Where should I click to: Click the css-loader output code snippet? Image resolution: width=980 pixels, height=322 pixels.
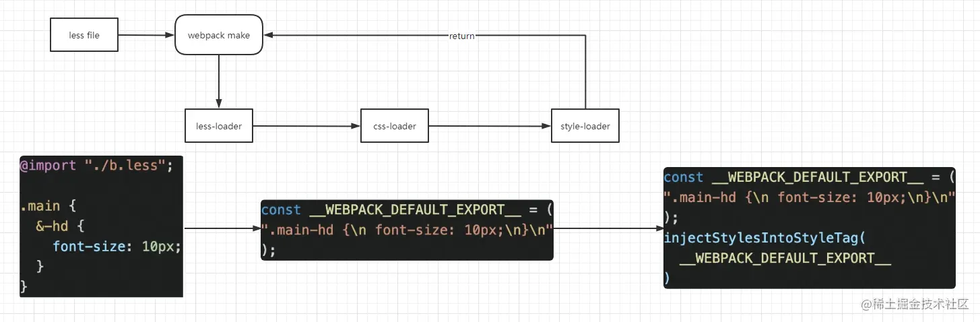(x=407, y=230)
